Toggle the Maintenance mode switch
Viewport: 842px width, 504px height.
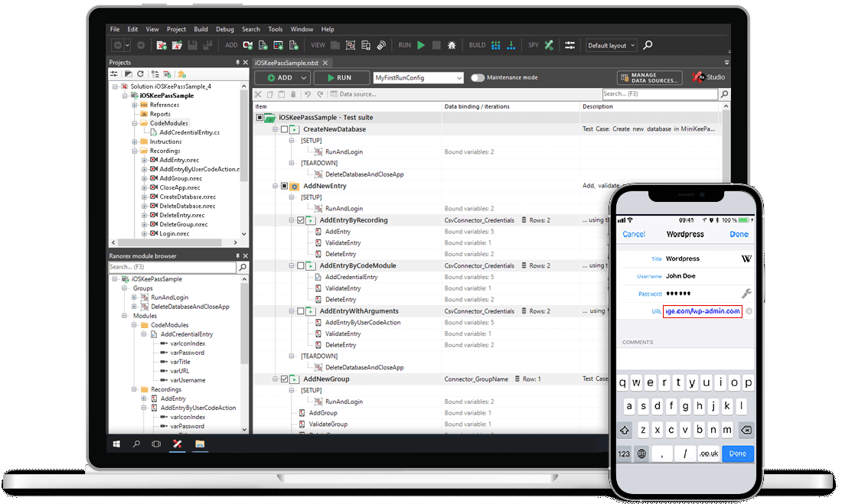tap(478, 77)
